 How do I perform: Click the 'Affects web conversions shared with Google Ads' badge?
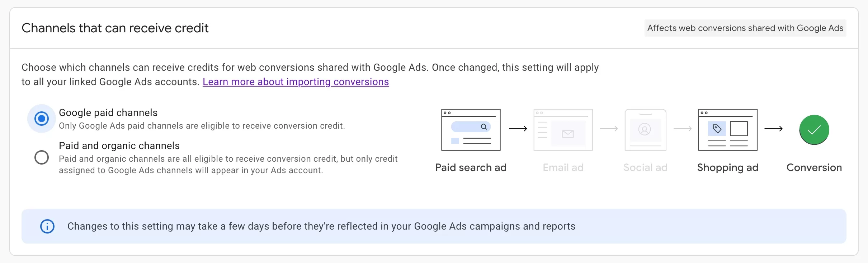point(745,28)
